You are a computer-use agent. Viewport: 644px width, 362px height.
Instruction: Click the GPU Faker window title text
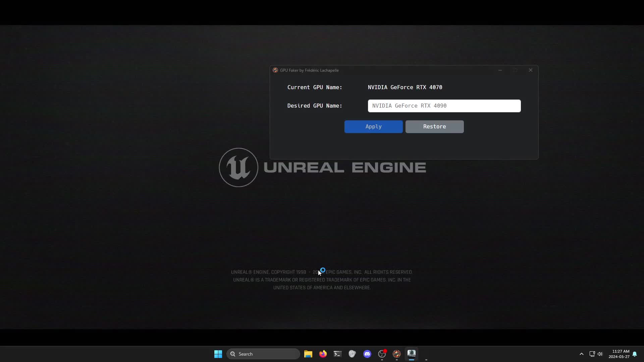(309, 70)
